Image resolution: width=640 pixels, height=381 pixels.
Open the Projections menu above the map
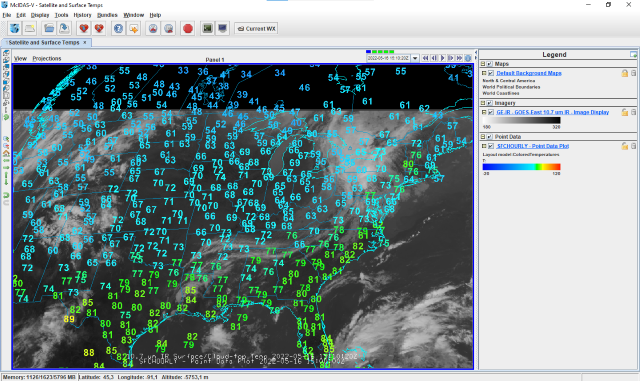tap(47, 58)
